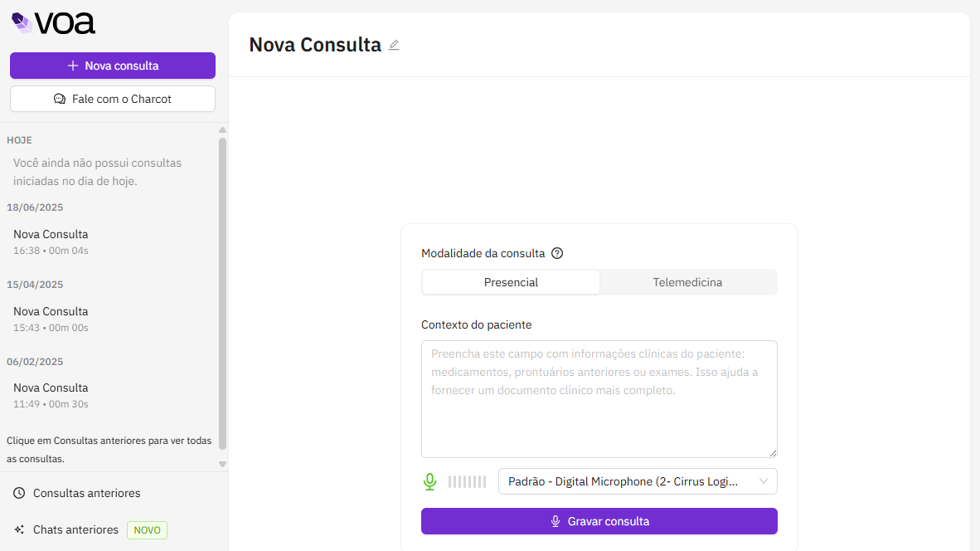Open Chats anteriores in sidebar
Image resolution: width=980 pixels, height=551 pixels.
click(x=75, y=529)
